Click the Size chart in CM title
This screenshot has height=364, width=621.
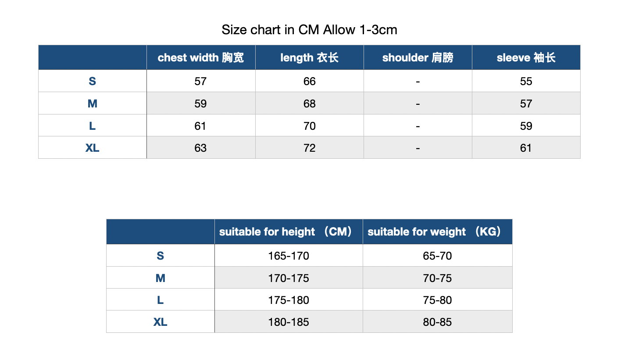point(310,30)
